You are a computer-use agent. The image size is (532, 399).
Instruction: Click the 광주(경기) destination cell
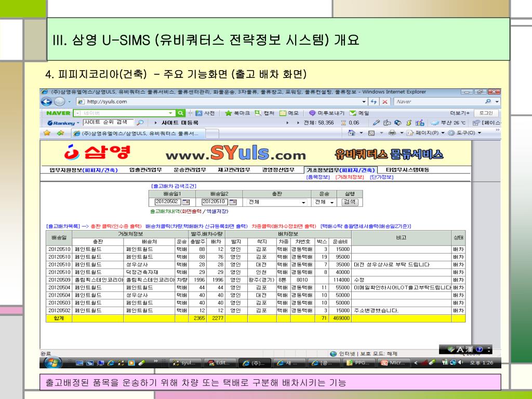(x=262, y=280)
